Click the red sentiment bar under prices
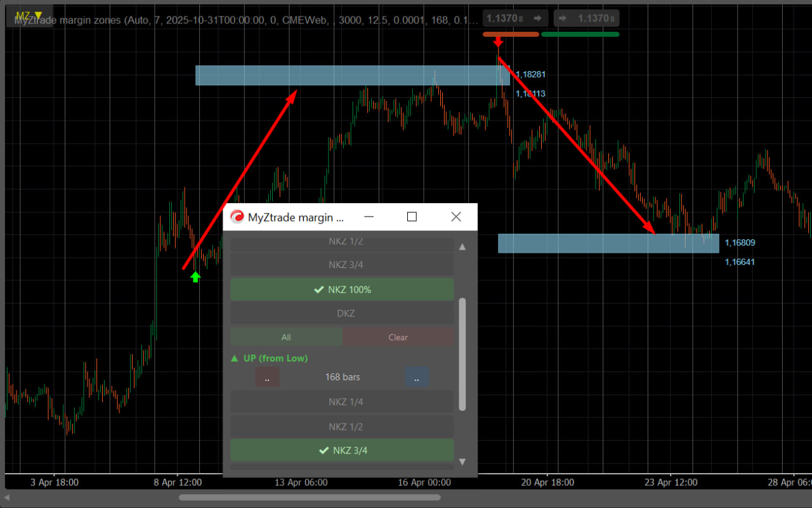This screenshot has width=812, height=508. pos(511,34)
